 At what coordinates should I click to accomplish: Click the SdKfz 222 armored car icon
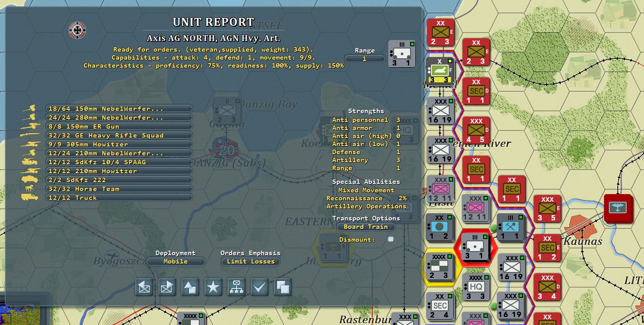(30, 180)
